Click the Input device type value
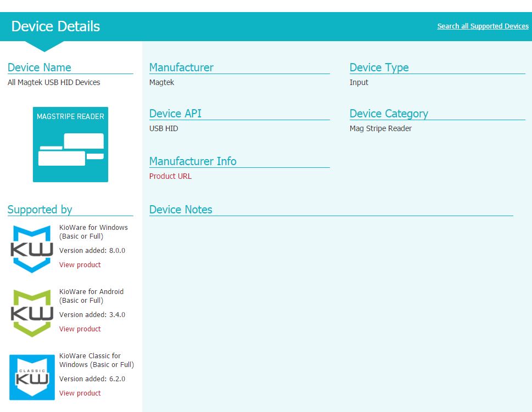The width and height of the screenshot is (532, 412). (x=359, y=82)
